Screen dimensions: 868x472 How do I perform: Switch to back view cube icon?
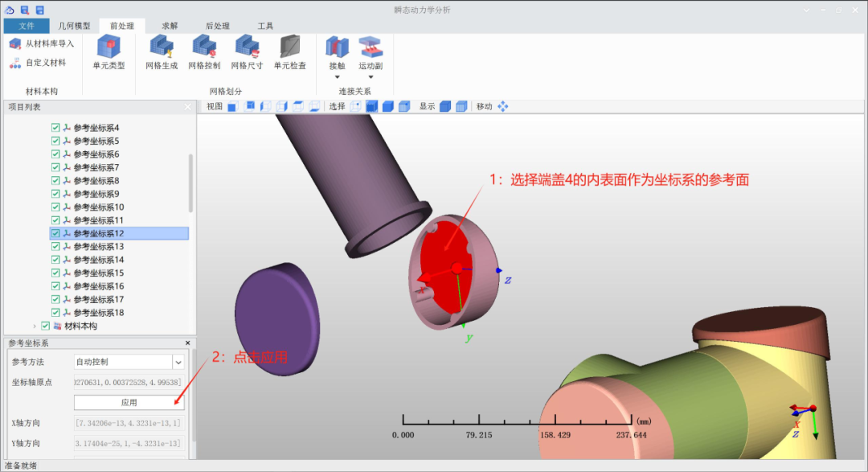pos(250,106)
